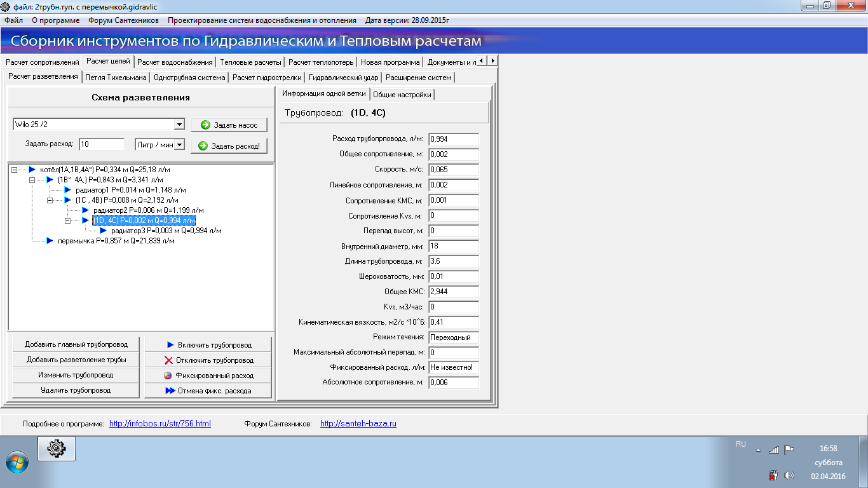Click Отключить трубопровод button

click(208, 360)
